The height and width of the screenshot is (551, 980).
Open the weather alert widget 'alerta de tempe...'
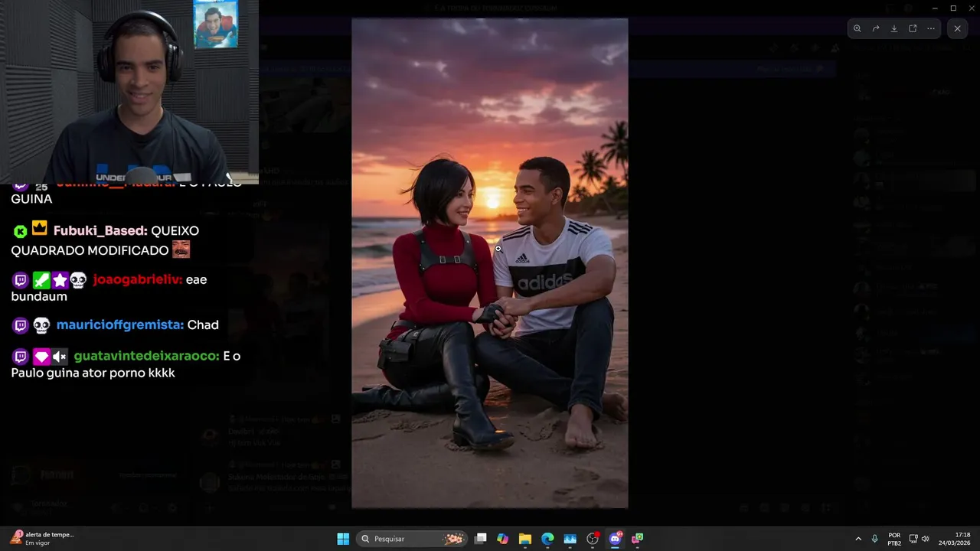point(42,538)
